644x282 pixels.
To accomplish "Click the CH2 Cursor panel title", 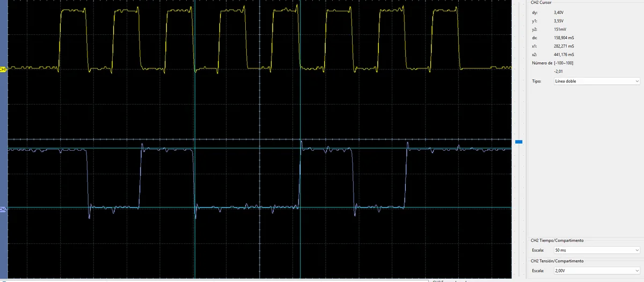I will pyautogui.click(x=541, y=3).
